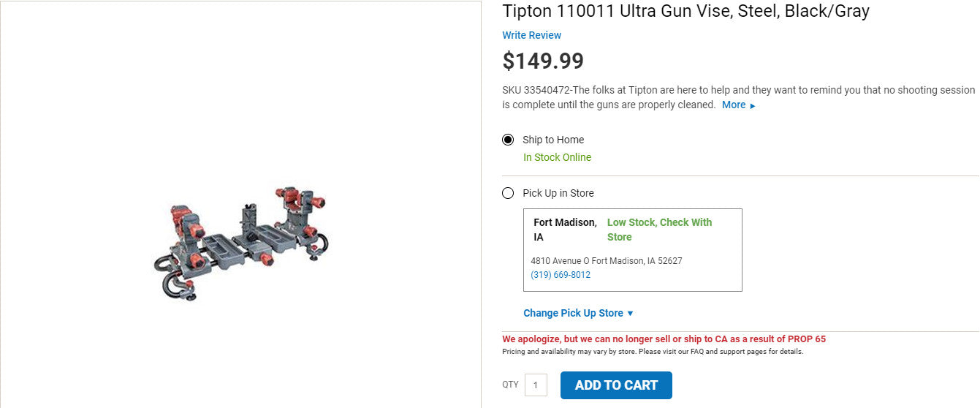Click the triangle next to Change Pick Up Store
Viewport: 980px width, 408px height.
click(x=630, y=314)
